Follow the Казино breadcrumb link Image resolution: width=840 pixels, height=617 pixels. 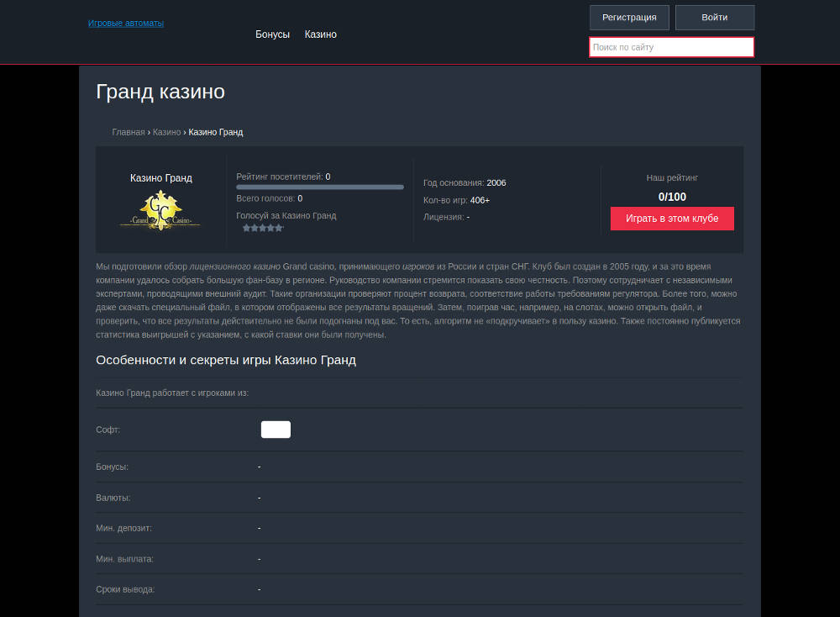point(166,133)
